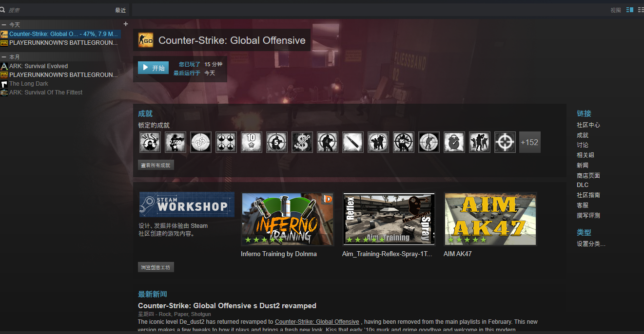Open the +152 more achievements tile
Screen dimensions: 644x334
(x=530, y=142)
